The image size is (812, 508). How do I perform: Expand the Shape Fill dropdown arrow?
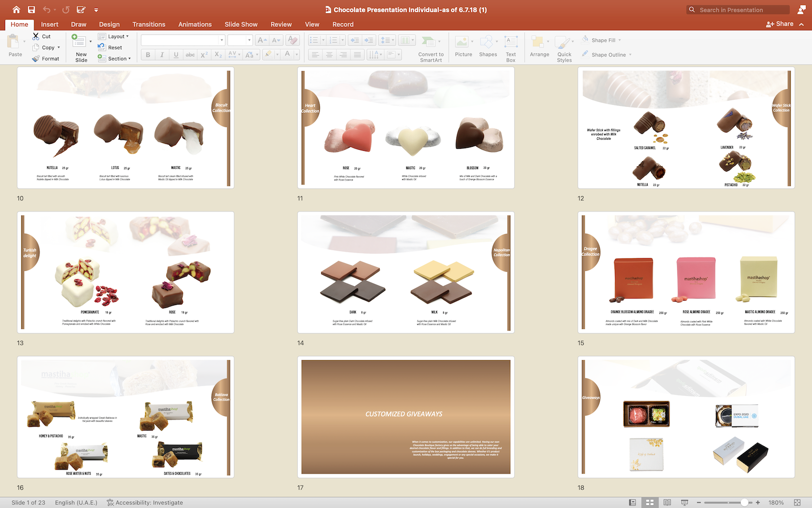[620, 40]
